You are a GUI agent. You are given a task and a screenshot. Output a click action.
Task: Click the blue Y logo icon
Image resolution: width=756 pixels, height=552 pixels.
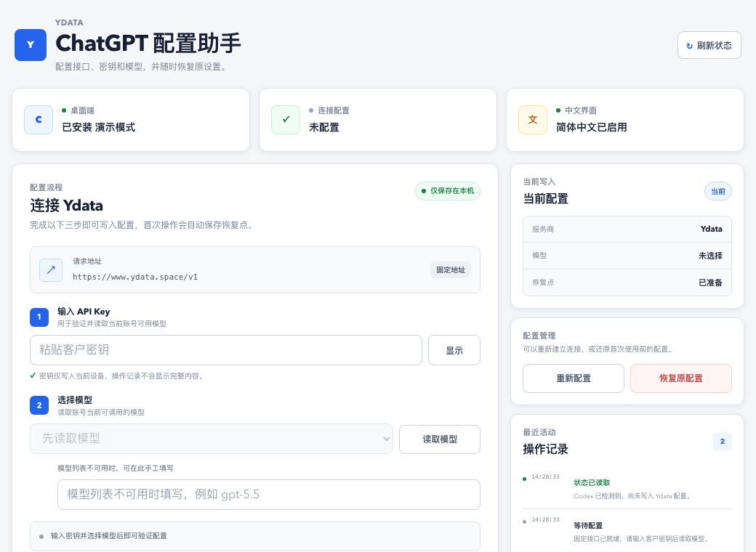click(31, 45)
